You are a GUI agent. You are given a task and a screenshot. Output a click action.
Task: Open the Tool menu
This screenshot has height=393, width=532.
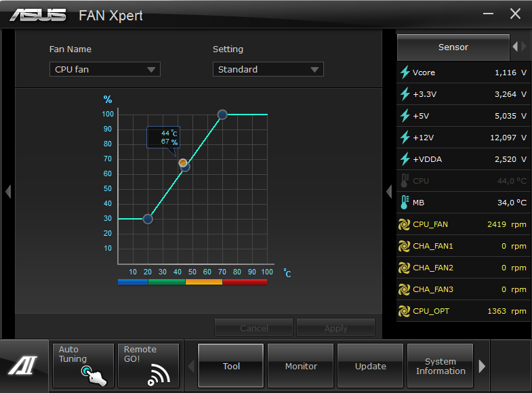coord(230,365)
